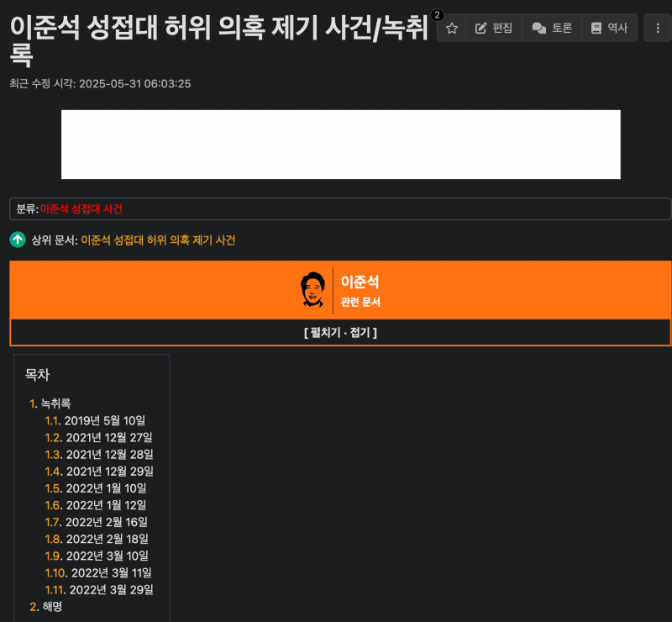Select the 역사 menu item
Image resolution: width=672 pixels, height=622 pixels.
[617, 28]
